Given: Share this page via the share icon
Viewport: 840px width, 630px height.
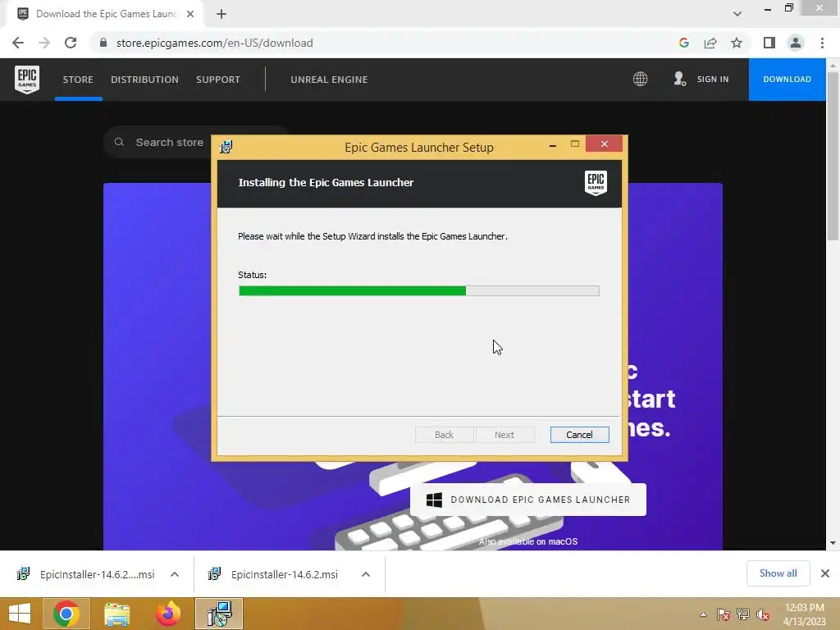Looking at the screenshot, I should [710, 43].
